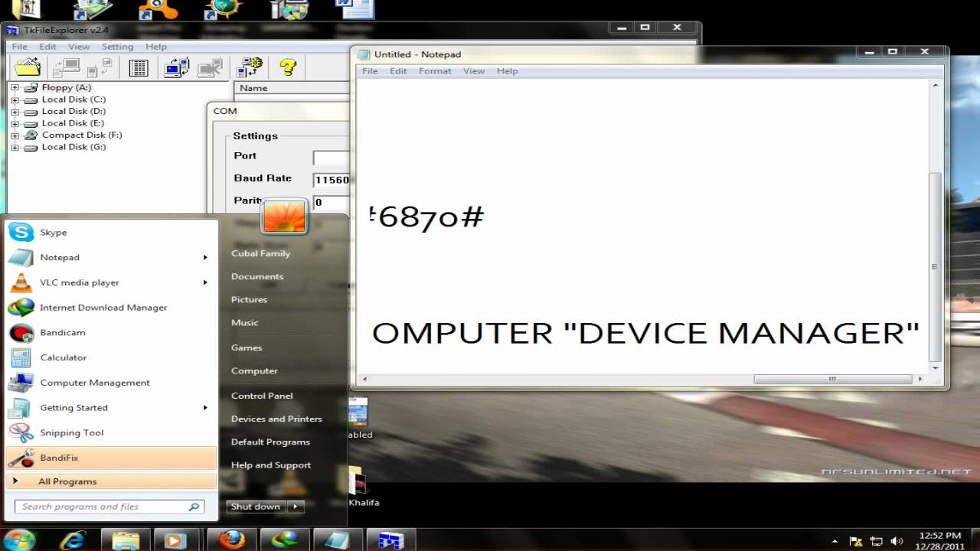Screen dimensions: 980x551
Task: Open Firefox from the taskbar
Action: point(233,540)
